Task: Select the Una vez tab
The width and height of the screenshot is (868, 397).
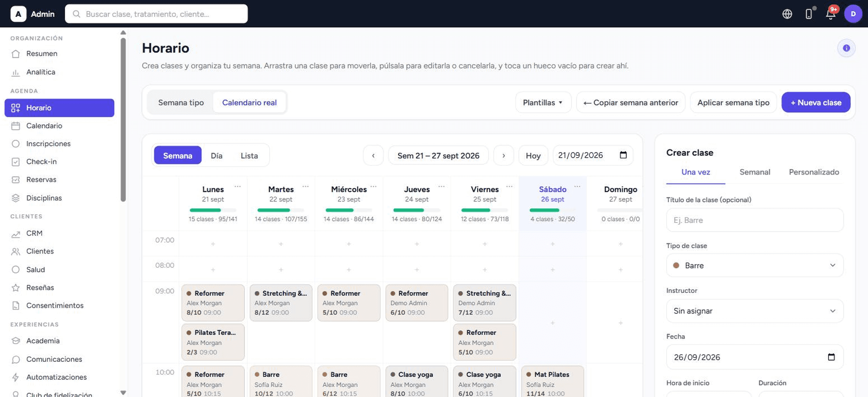Action: pyautogui.click(x=696, y=172)
